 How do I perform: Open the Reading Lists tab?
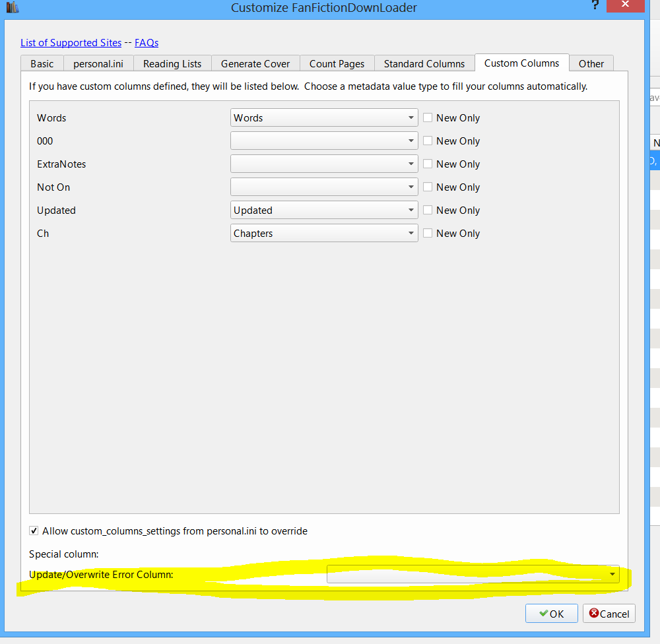pos(172,63)
